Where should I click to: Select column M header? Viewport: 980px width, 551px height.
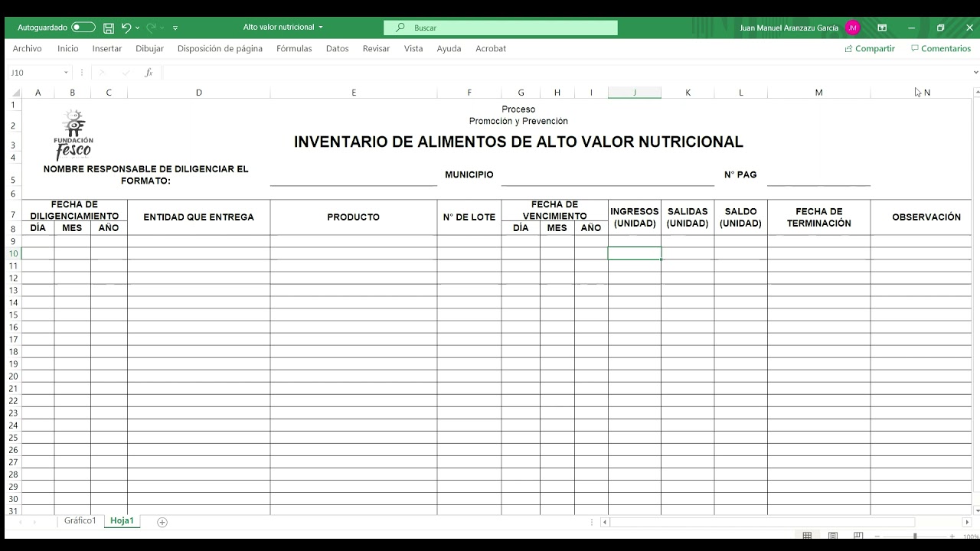coord(819,93)
